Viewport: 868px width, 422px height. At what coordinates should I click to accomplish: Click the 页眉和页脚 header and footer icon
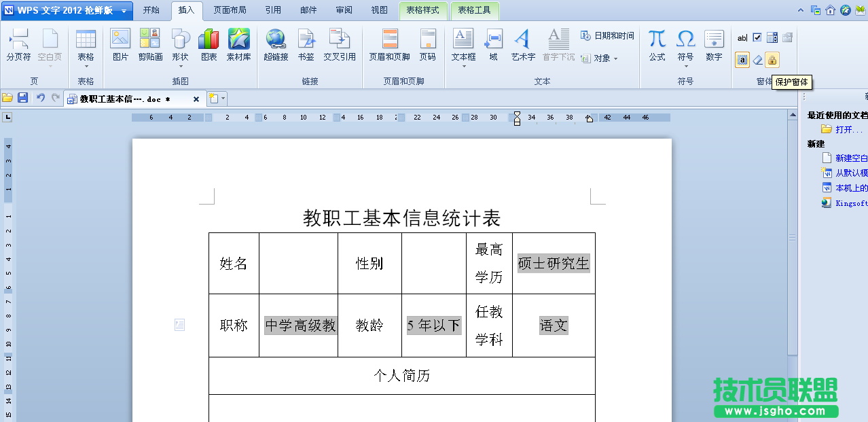389,45
